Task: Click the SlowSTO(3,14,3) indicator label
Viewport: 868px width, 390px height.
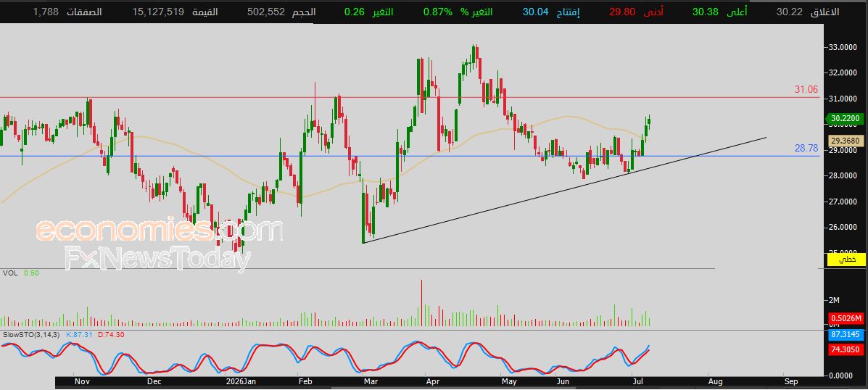Action: (x=32, y=335)
